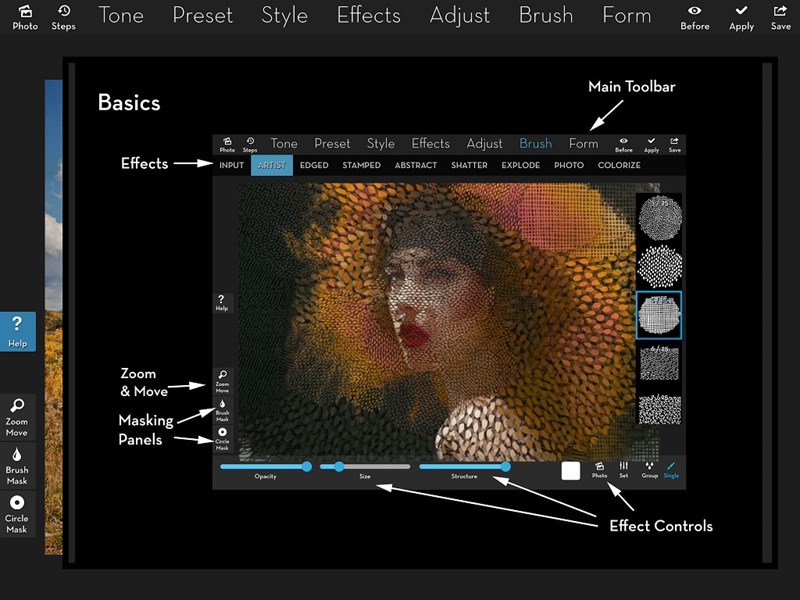Click Before eye icon in the Basics illustration
The height and width of the screenshot is (600, 800).
coord(623,145)
